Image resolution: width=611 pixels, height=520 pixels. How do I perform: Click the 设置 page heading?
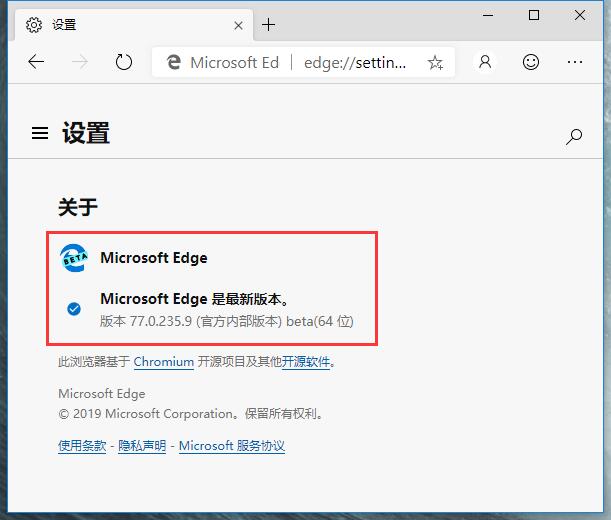[x=86, y=133]
